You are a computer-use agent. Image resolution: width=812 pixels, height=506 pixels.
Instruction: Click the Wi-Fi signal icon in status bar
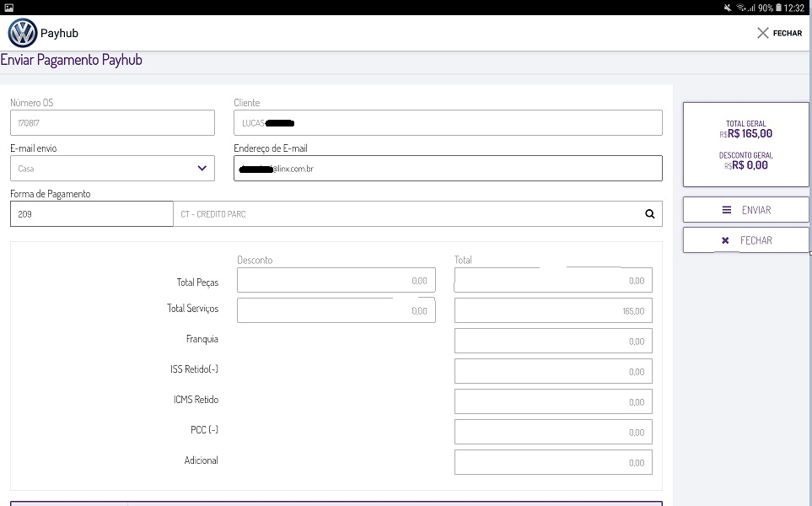click(741, 8)
